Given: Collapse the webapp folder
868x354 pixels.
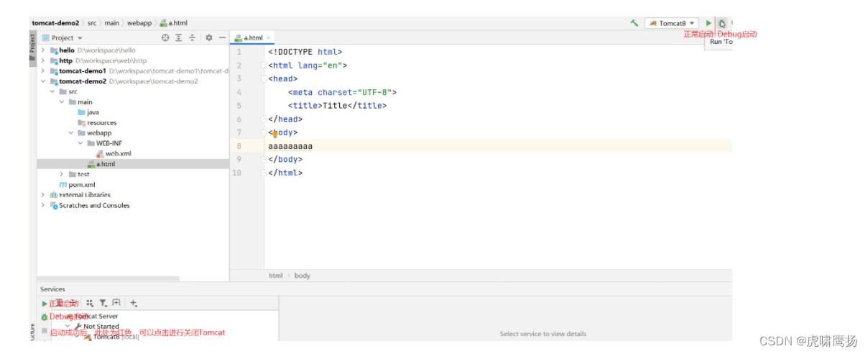Looking at the screenshot, I should point(71,133).
